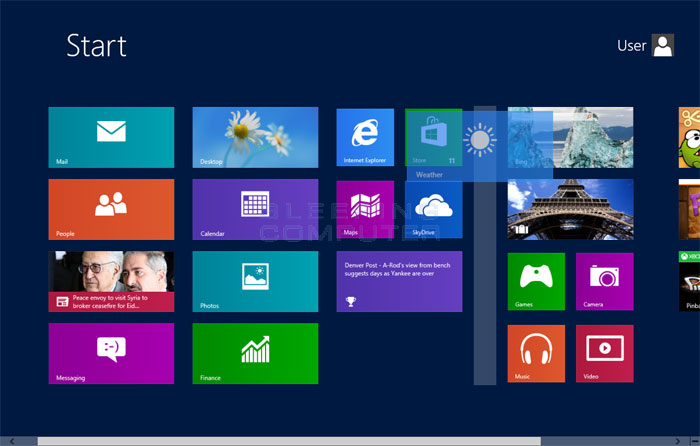Launch the Xbox Games tile
The width and height of the screenshot is (700, 446).
click(536, 281)
